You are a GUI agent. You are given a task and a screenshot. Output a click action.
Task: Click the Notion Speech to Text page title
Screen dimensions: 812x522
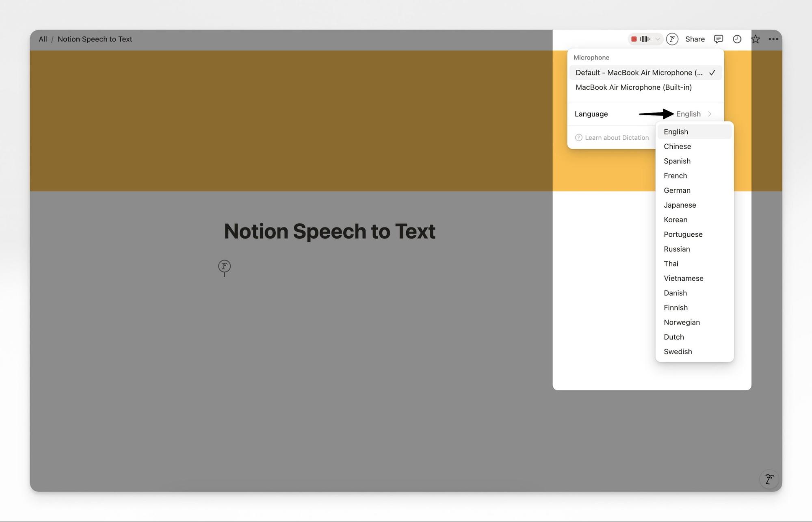click(330, 231)
